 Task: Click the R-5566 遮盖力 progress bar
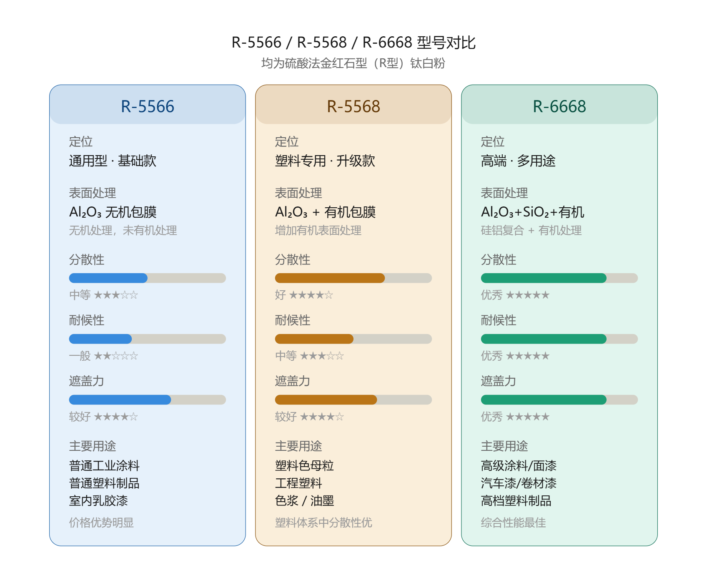148,400
